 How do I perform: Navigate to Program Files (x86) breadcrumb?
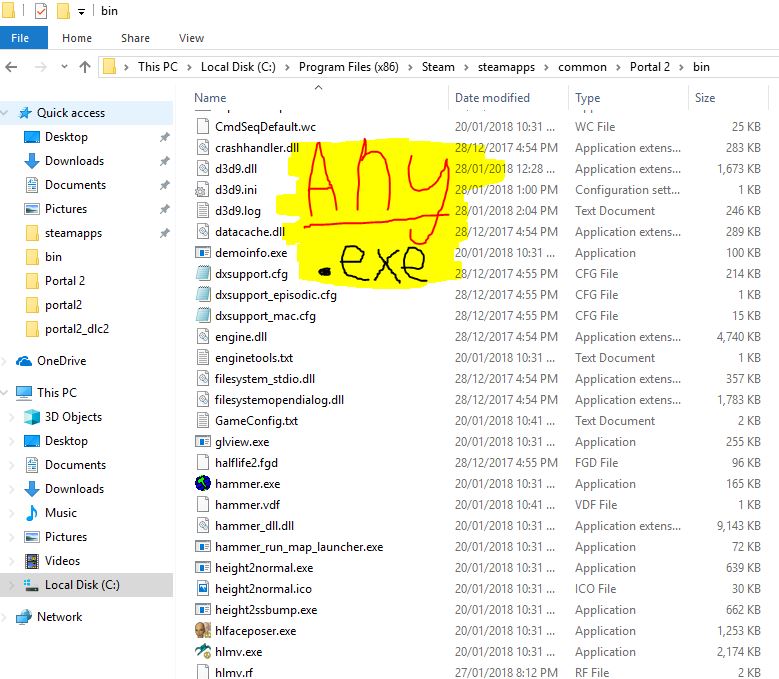click(x=349, y=67)
